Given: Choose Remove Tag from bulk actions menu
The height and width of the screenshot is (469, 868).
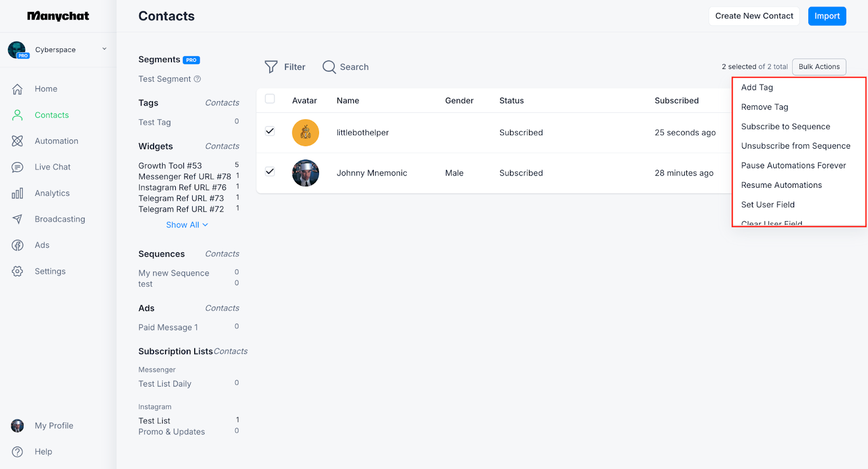Looking at the screenshot, I should [x=764, y=107].
